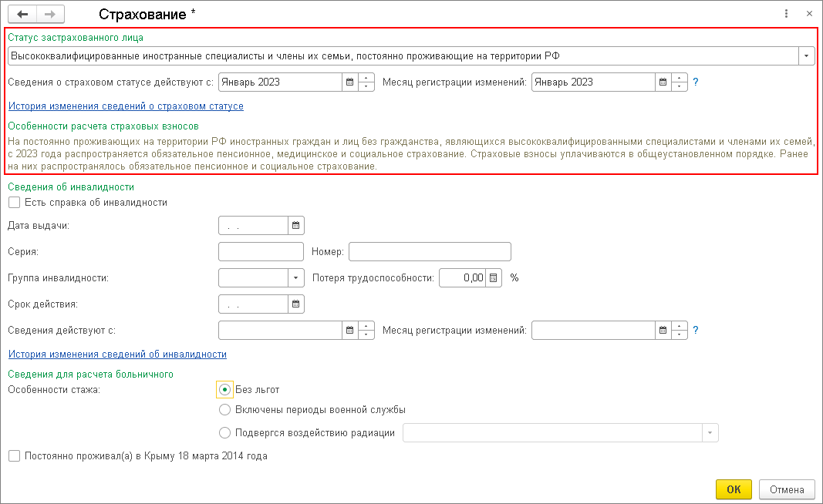
Task: Tick Постоянно проживал(а) в Крыму checkbox
Action: coord(14,456)
